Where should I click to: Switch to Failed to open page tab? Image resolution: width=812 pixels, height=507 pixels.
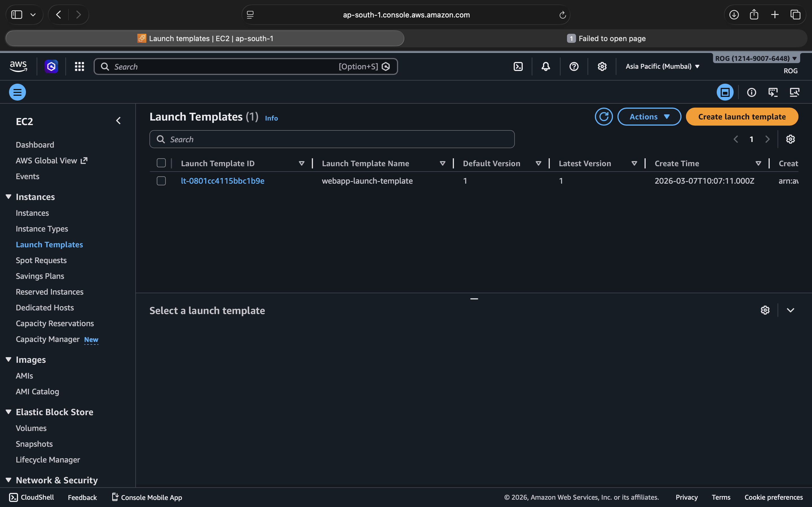tap(606, 39)
